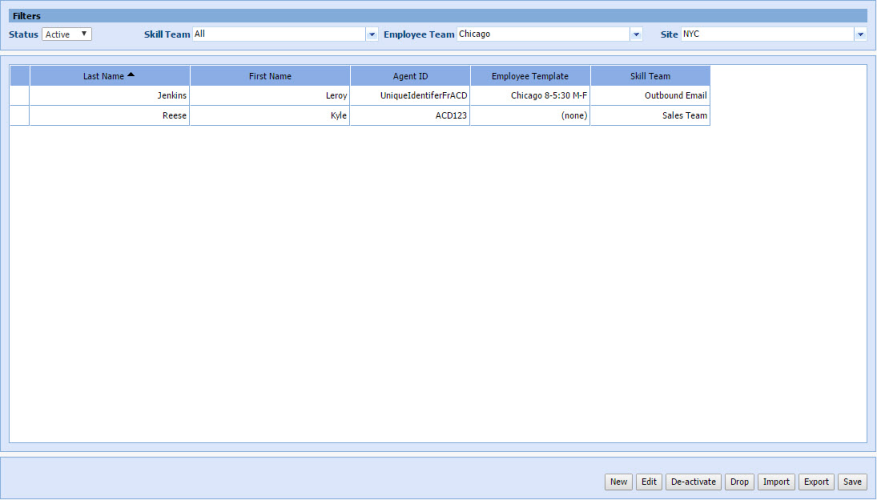Expand the Employee Team dropdown arrow
This screenshot has width=877, height=500.
tap(636, 34)
